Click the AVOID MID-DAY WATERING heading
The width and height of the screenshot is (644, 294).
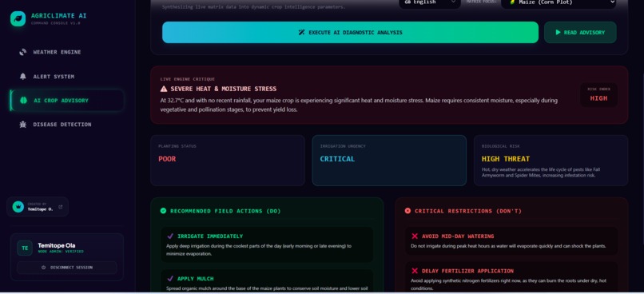(458, 236)
